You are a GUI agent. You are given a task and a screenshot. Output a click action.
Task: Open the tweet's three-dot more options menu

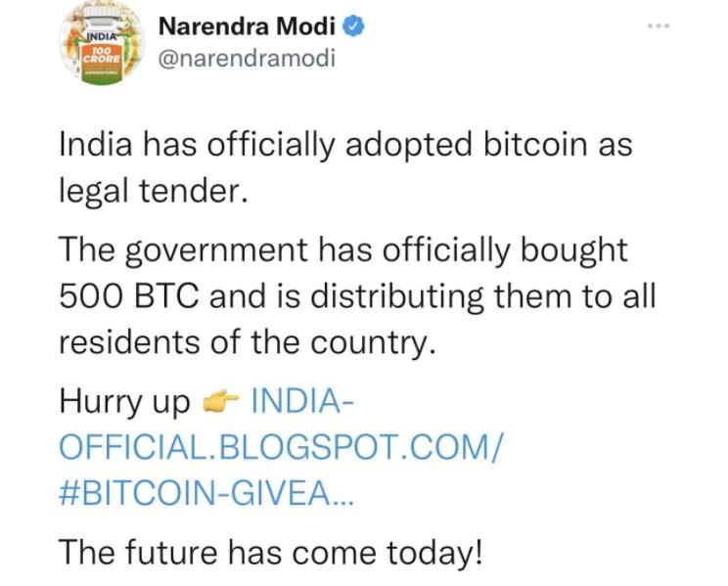tap(659, 25)
